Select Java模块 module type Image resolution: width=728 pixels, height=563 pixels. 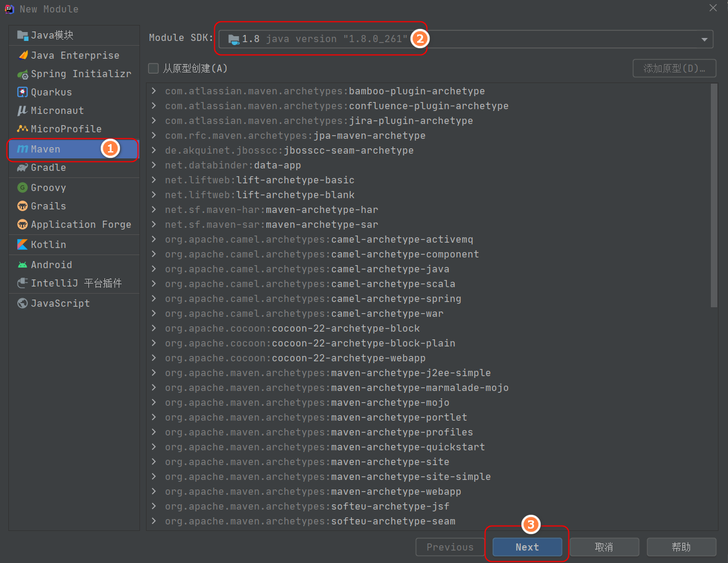(x=74, y=35)
